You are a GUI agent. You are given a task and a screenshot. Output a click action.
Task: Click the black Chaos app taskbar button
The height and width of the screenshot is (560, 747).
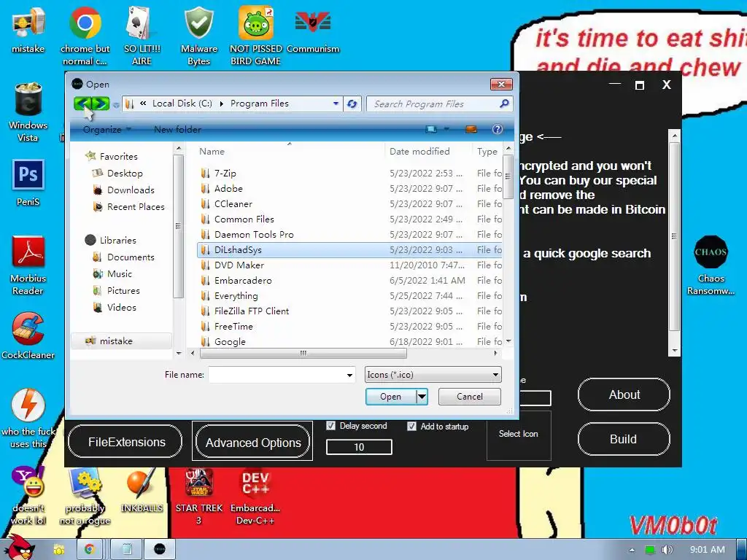pos(160,549)
